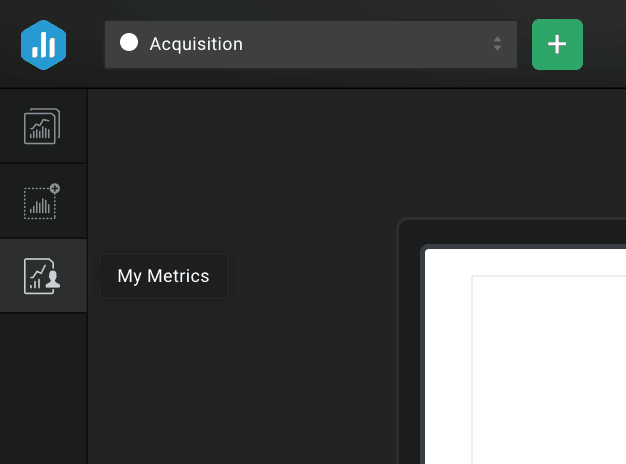Image resolution: width=626 pixels, height=464 pixels.
Task: Open the My Metrics sidebar icon
Action: [42, 276]
